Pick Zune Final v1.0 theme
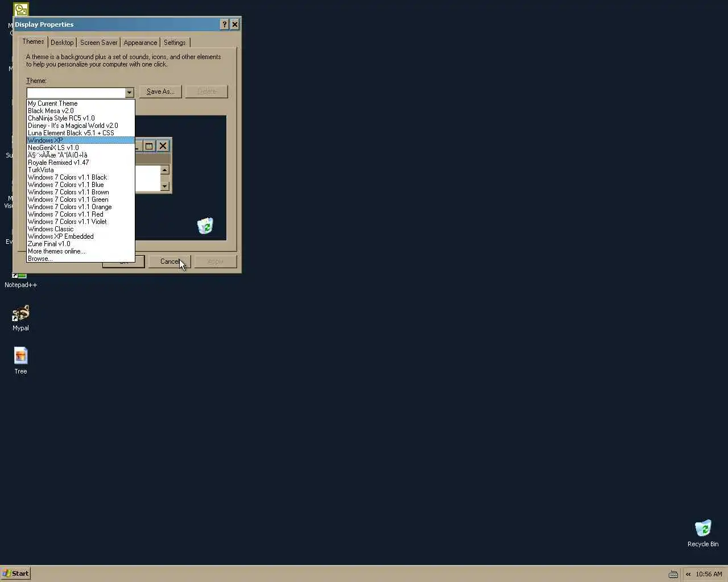728x582 pixels. pyautogui.click(x=80, y=244)
